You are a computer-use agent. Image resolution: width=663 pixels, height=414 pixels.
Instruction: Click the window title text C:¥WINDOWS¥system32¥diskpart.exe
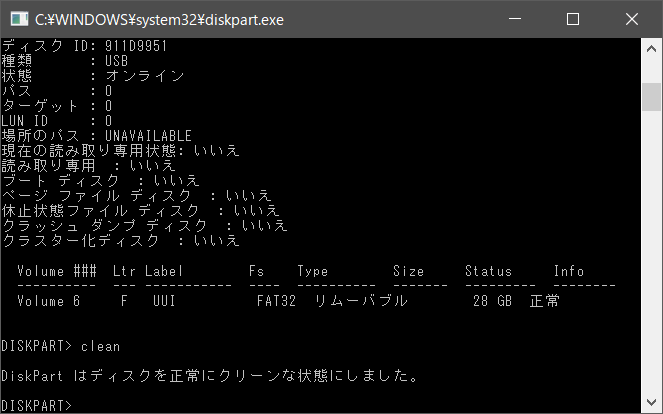tap(159, 19)
